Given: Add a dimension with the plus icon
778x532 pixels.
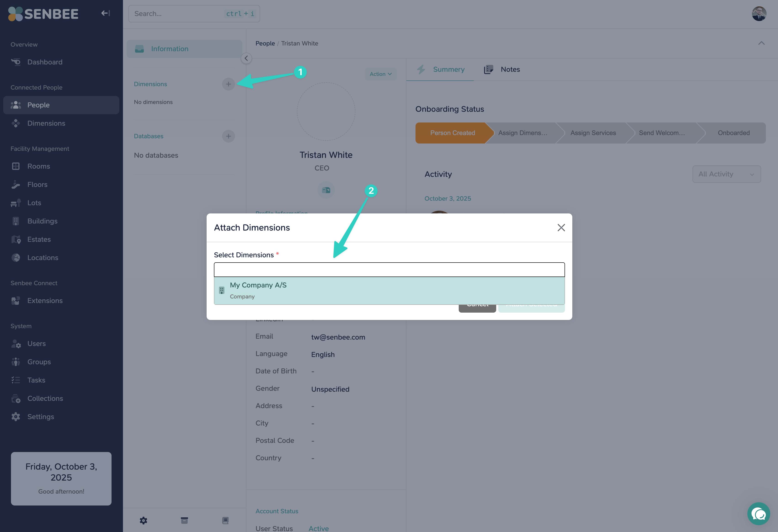Looking at the screenshot, I should tap(228, 84).
